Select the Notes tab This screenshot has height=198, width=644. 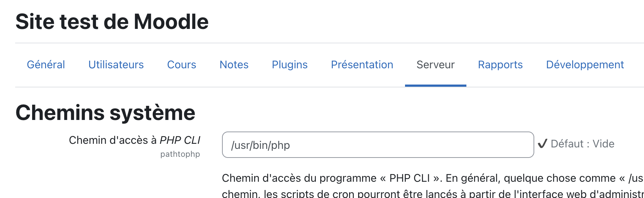234,65
